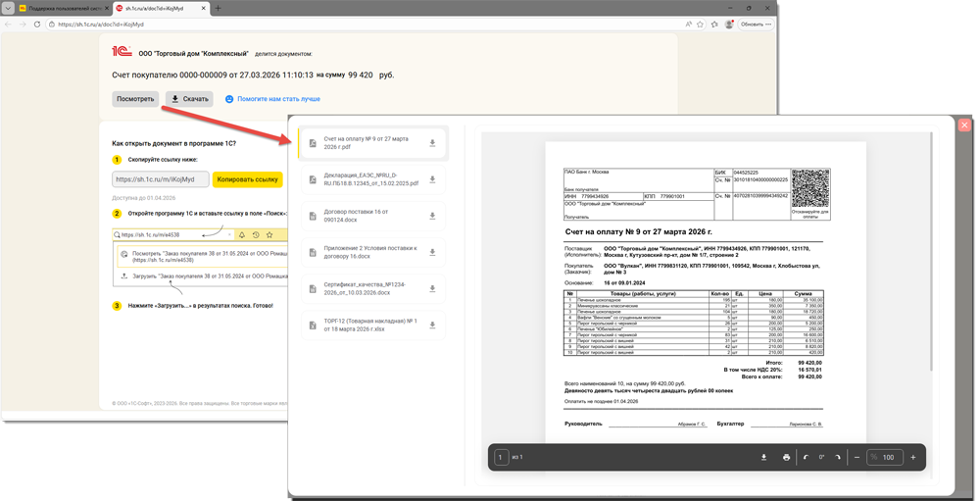Image resolution: width=980 pixels, height=501 pixels.
Task: Open the Помогите нам стать лучше link
Action: click(x=278, y=99)
